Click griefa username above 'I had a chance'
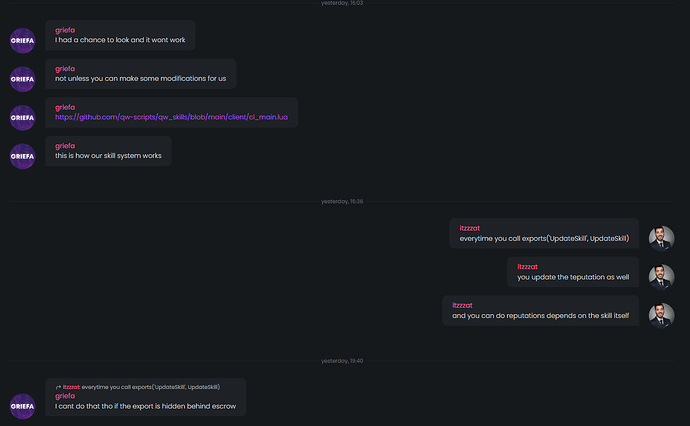 click(65, 30)
